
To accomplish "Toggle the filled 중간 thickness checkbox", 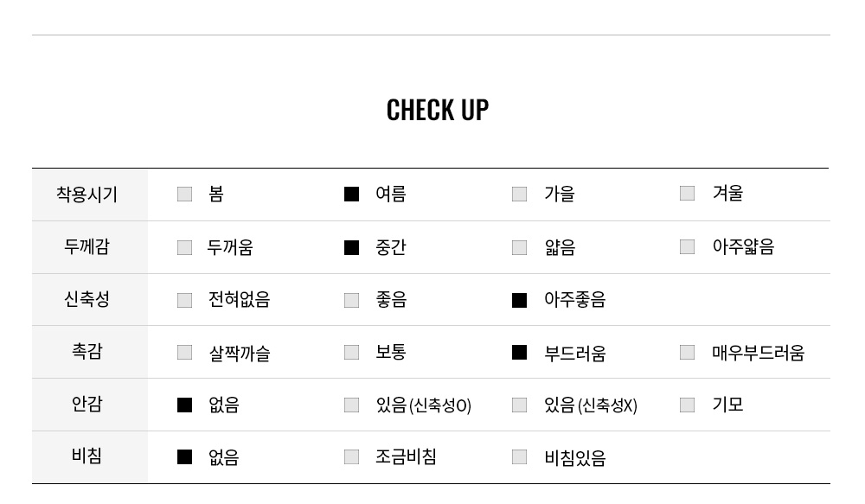I will pyautogui.click(x=351, y=247).
